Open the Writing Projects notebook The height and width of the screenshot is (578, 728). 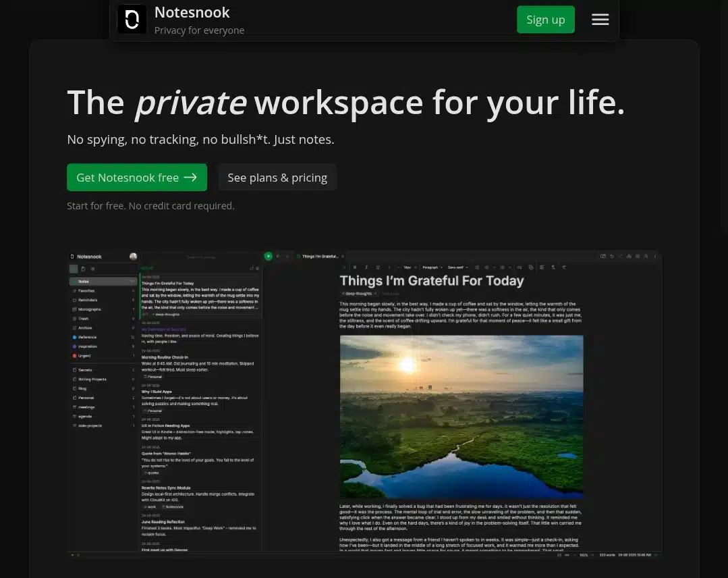103,379
